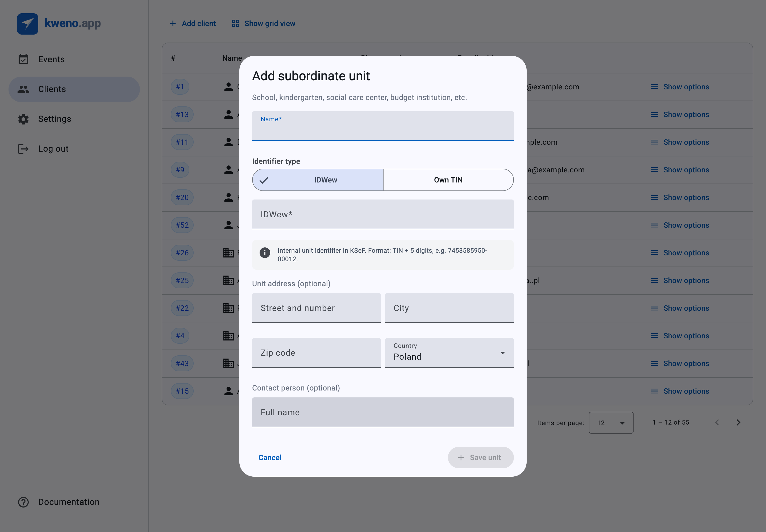Viewport: 766px width, 532px height.
Task: Open Items per page dropdown
Action: [611, 423]
